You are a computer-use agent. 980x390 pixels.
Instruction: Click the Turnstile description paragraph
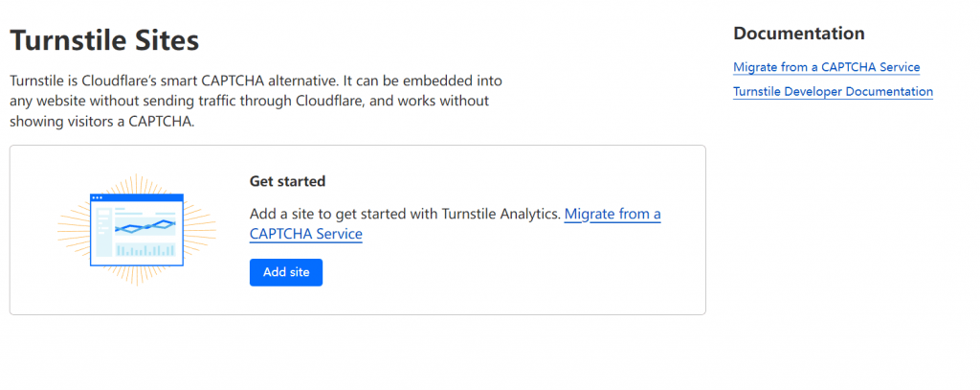[256, 102]
